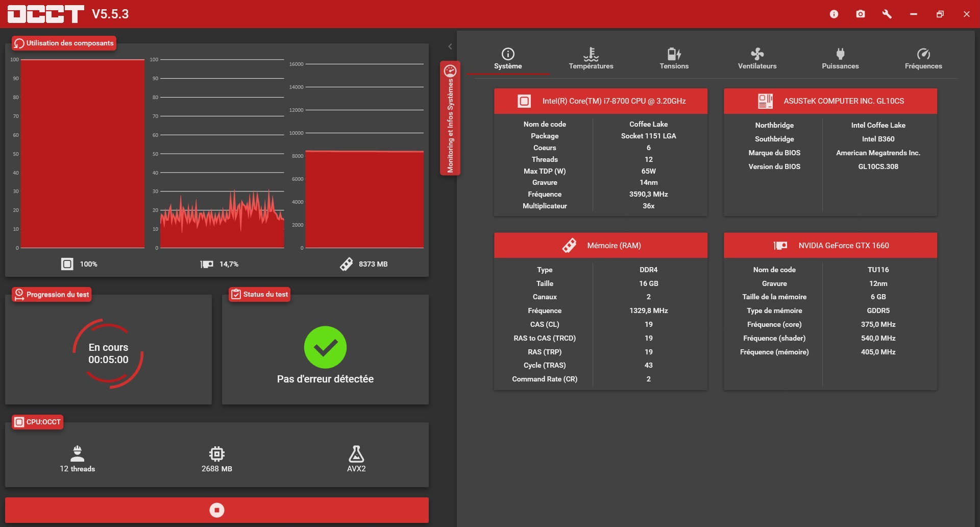Click the Fréquence (shader) label
The height and width of the screenshot is (527, 980).
point(774,338)
